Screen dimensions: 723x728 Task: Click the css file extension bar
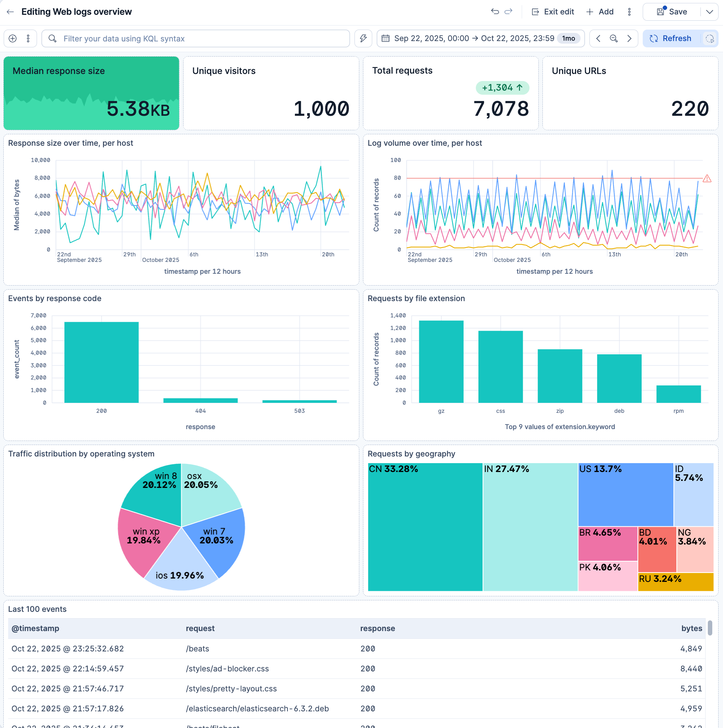(500, 367)
